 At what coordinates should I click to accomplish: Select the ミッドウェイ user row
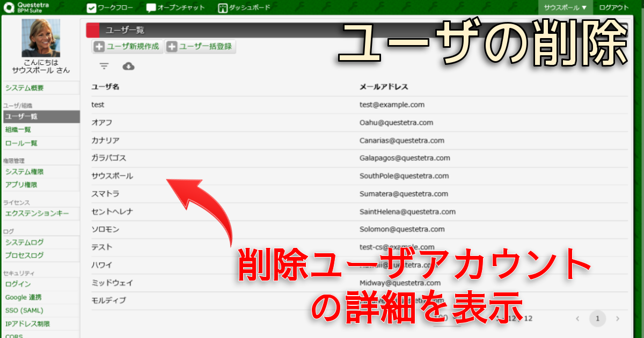click(360, 283)
